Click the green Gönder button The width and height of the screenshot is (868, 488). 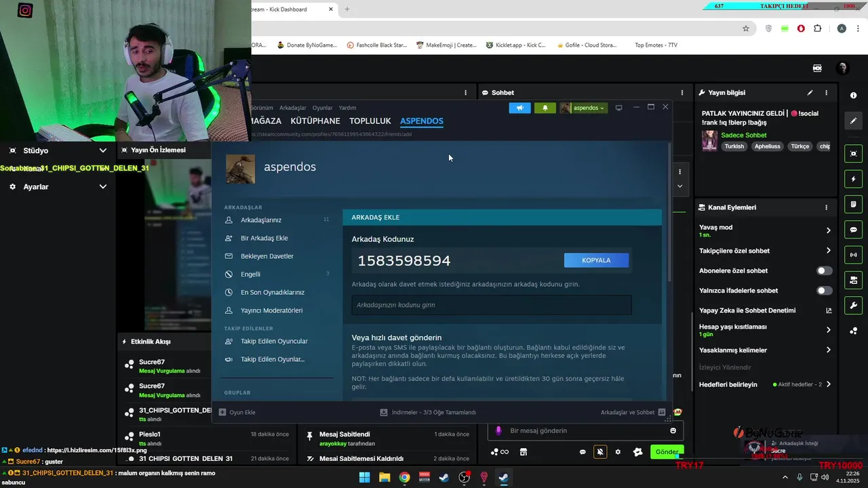667,452
